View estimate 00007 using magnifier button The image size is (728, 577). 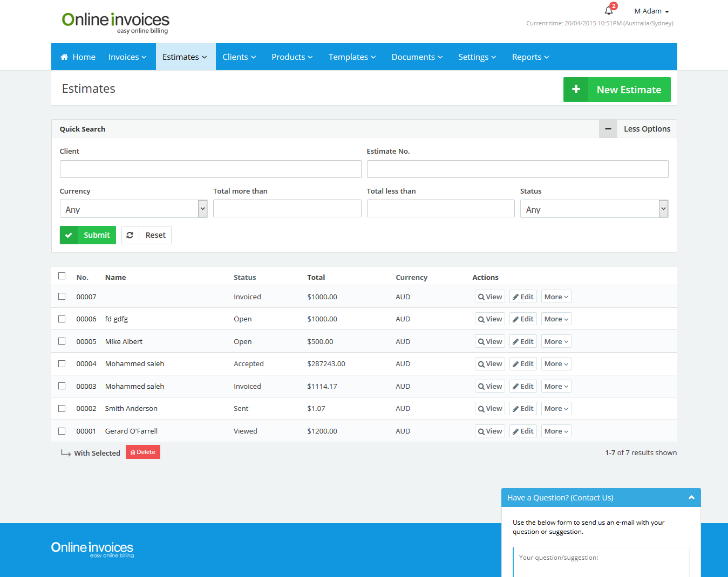click(489, 297)
